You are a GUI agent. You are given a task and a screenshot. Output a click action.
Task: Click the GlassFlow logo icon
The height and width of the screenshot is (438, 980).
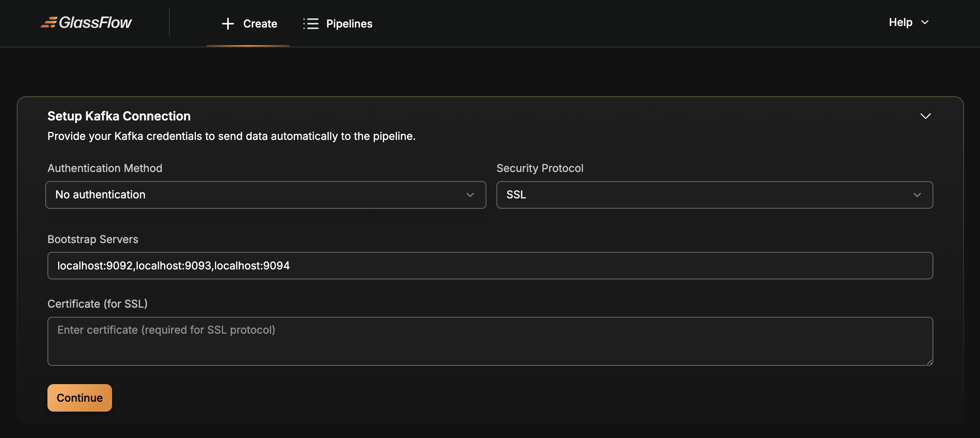(x=49, y=23)
